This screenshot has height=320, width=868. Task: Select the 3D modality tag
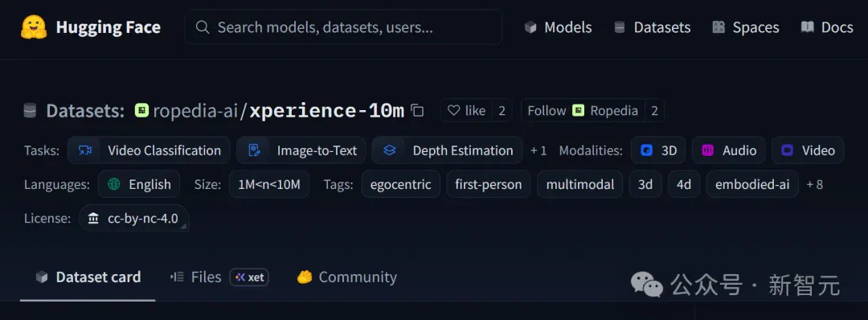658,150
